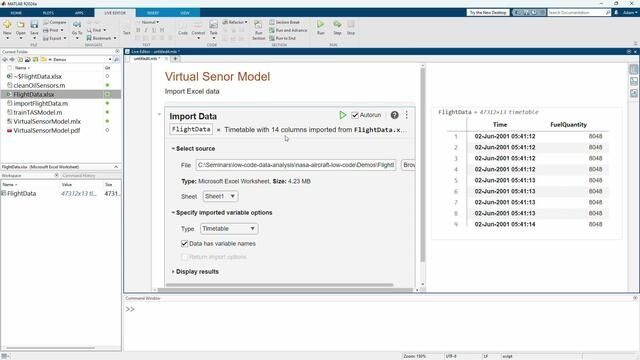
Task: Toggle the Autorun checkbox
Action: tap(355, 115)
